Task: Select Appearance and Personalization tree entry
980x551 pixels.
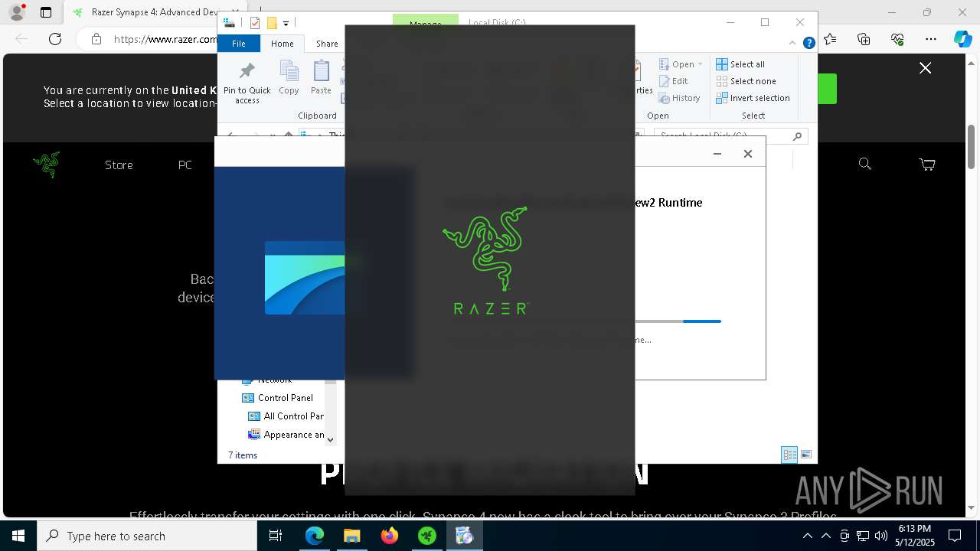Action: 286,435
